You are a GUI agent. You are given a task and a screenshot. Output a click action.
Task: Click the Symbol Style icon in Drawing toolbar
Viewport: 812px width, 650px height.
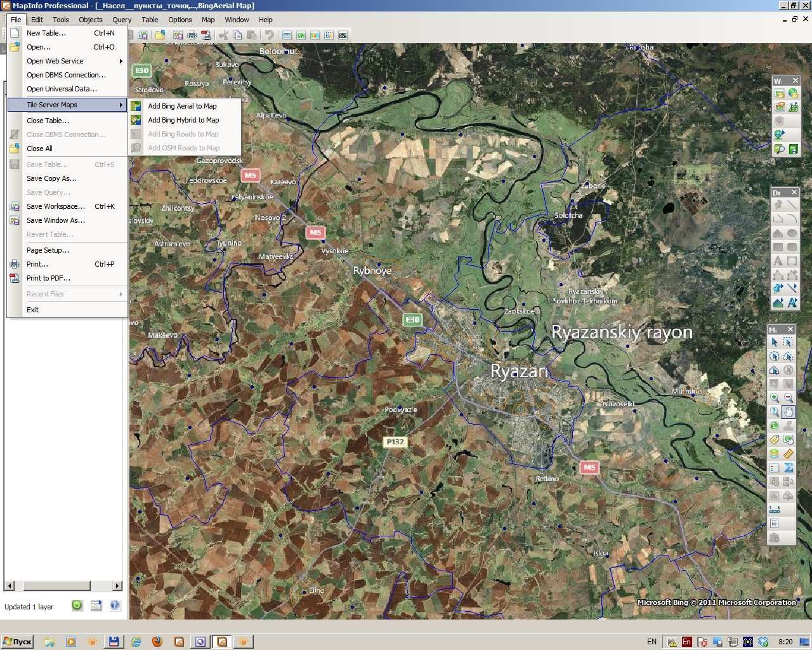(x=778, y=289)
